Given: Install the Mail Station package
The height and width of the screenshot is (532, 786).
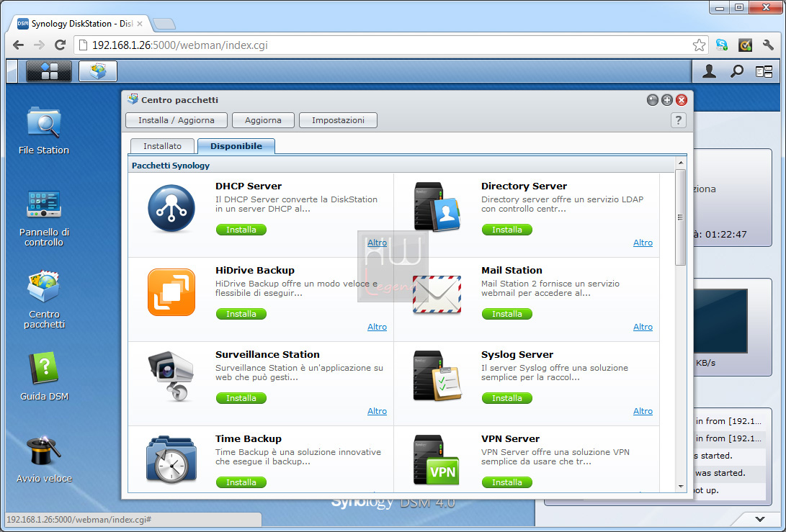Looking at the screenshot, I should point(506,314).
